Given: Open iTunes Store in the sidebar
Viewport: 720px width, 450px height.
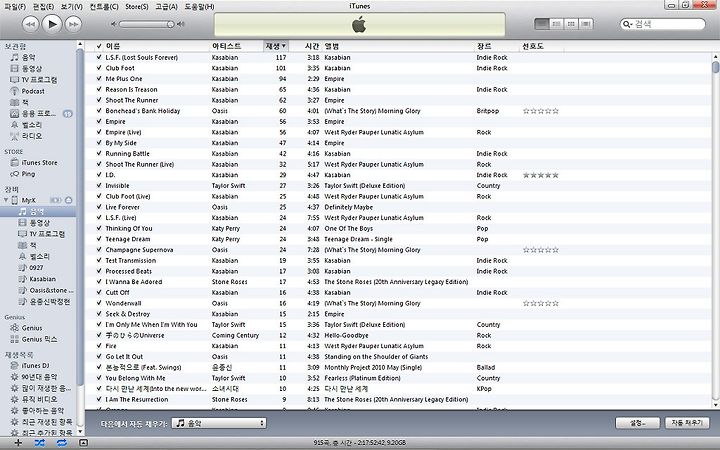Looking at the screenshot, I should point(39,163).
